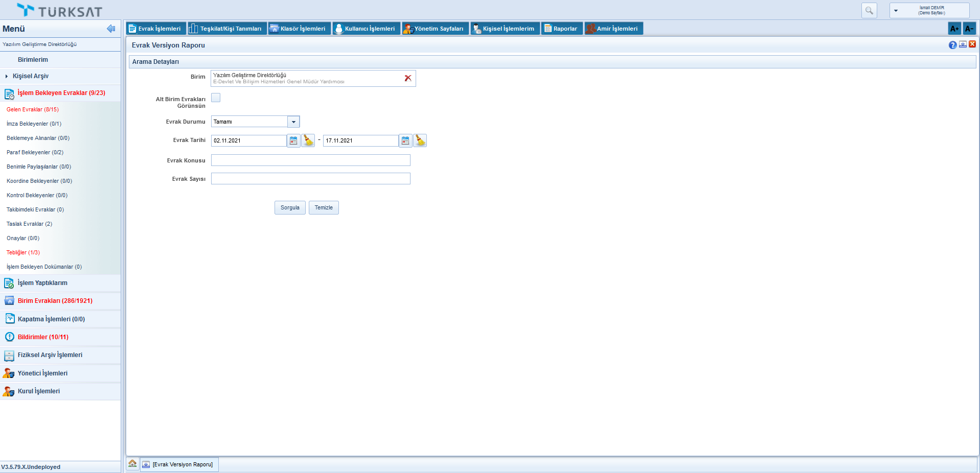
Task: Click version text V3.5.79.X.Undeployed
Action: pyautogui.click(x=31, y=467)
